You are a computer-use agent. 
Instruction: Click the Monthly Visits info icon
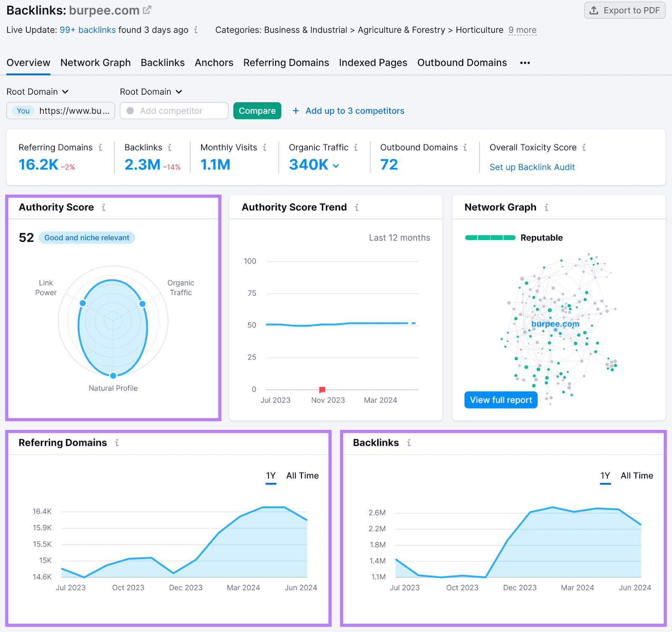click(x=265, y=147)
